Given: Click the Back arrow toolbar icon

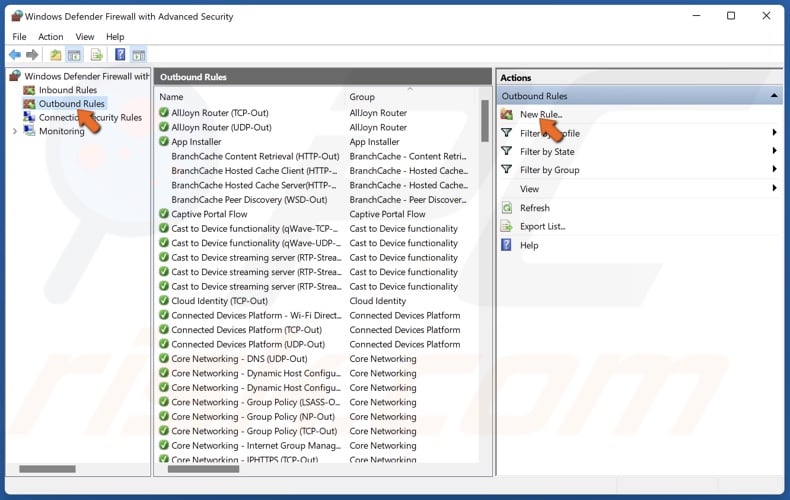Looking at the screenshot, I should coord(15,54).
